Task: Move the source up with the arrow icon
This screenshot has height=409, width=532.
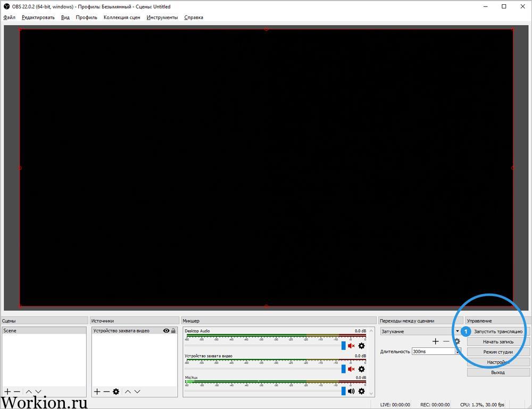Action: pyautogui.click(x=128, y=391)
